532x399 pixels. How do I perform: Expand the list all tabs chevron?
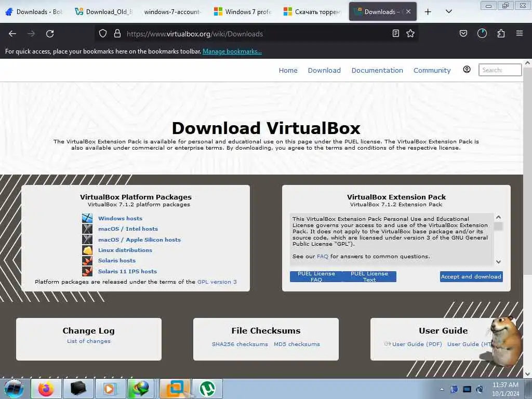click(x=448, y=11)
